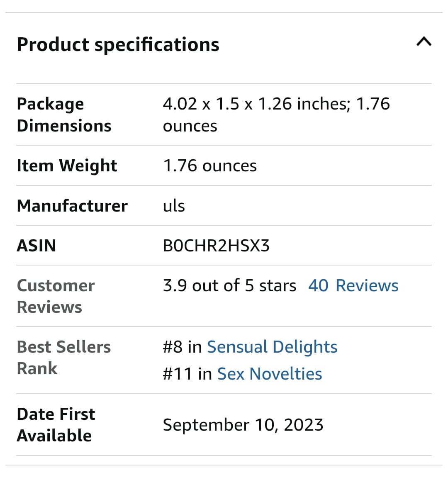Open the 40 Reviews link

point(353,285)
